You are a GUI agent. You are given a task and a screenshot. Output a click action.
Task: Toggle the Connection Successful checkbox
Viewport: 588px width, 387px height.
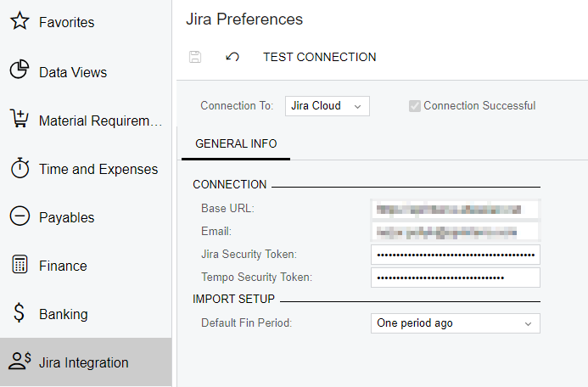414,106
